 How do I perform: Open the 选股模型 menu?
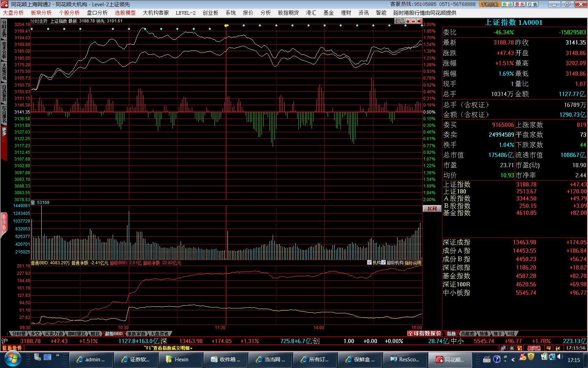[x=125, y=13]
